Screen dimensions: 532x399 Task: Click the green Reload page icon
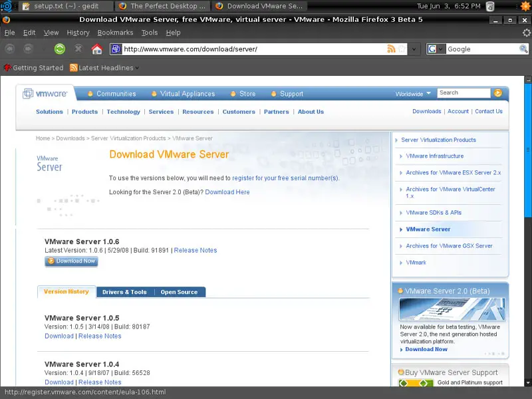(x=60, y=49)
